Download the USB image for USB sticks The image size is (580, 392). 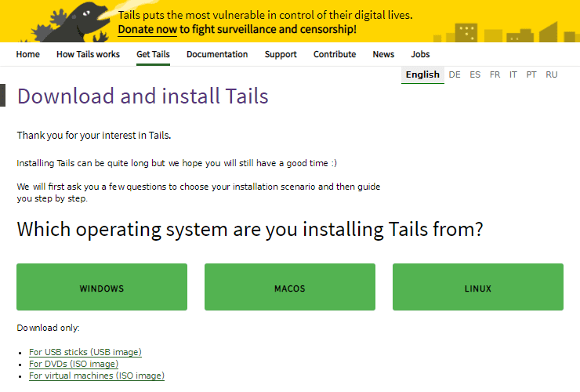85,352
